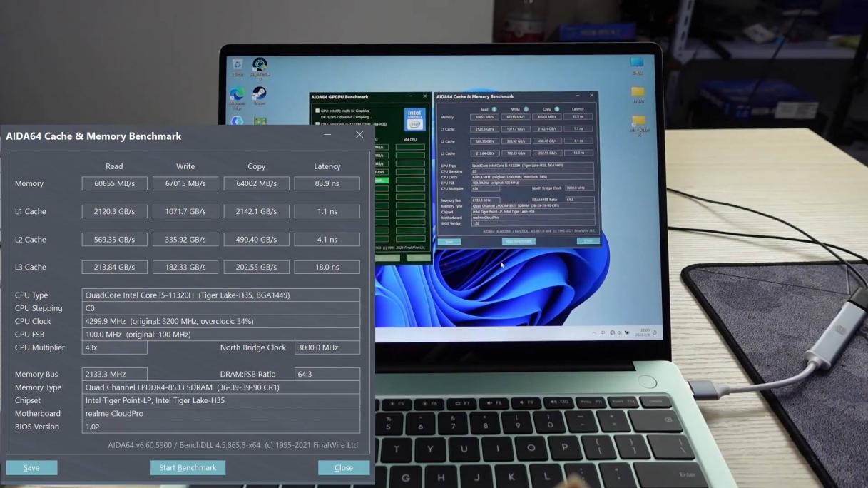Select L3 Cache Latency value 18.0 ns
This screenshot has width=868, height=488.
click(x=327, y=267)
